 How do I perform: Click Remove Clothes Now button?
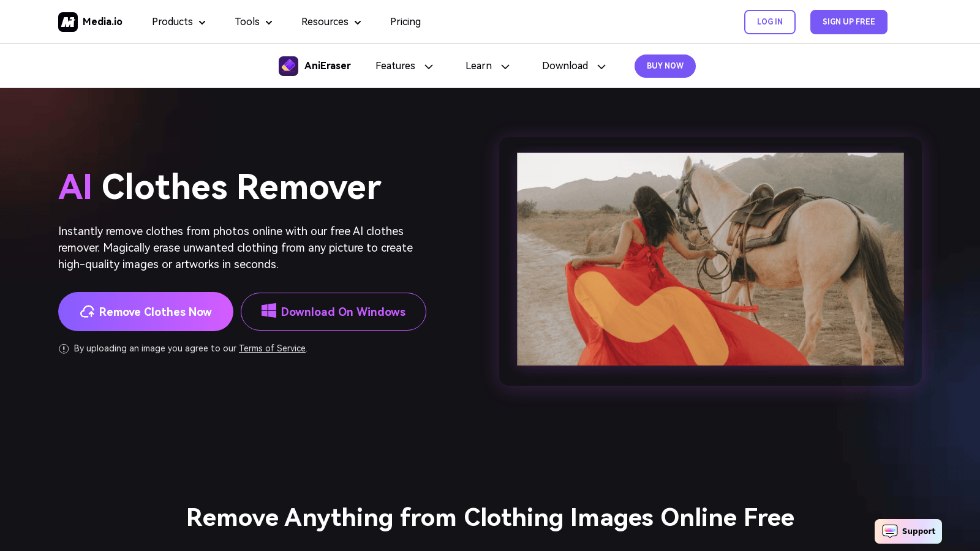[x=146, y=312]
